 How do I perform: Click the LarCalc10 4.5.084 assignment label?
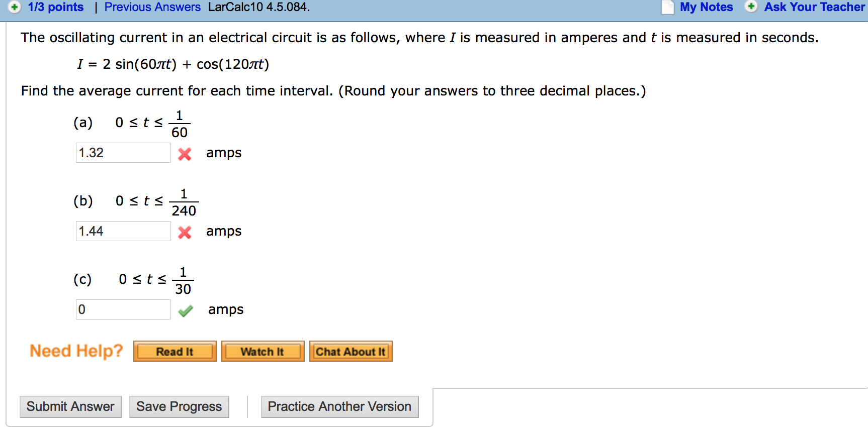point(258,7)
